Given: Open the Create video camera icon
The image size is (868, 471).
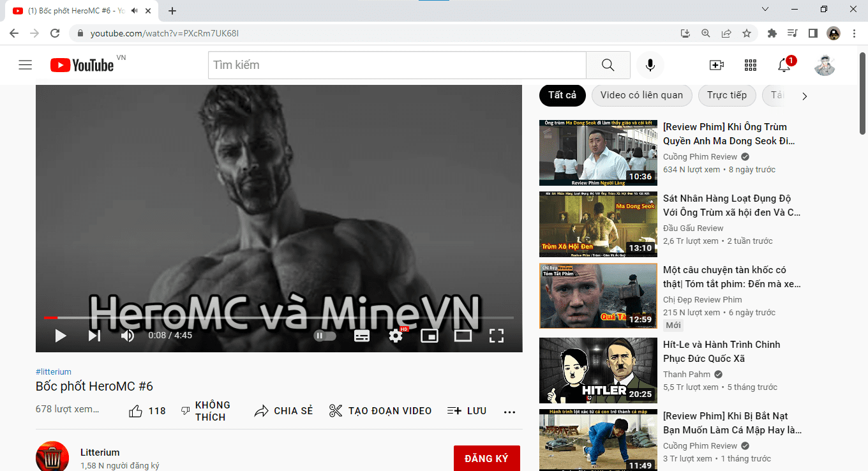Looking at the screenshot, I should 717,65.
